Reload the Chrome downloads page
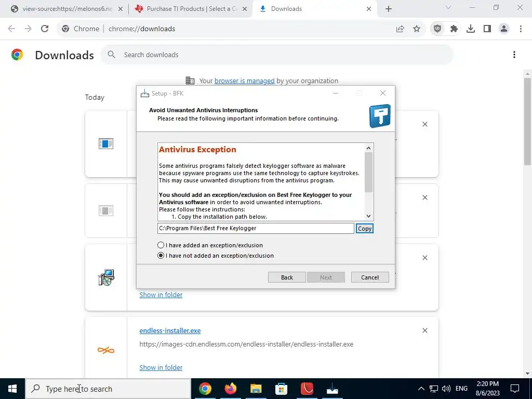The height and width of the screenshot is (399, 532). 45,29
